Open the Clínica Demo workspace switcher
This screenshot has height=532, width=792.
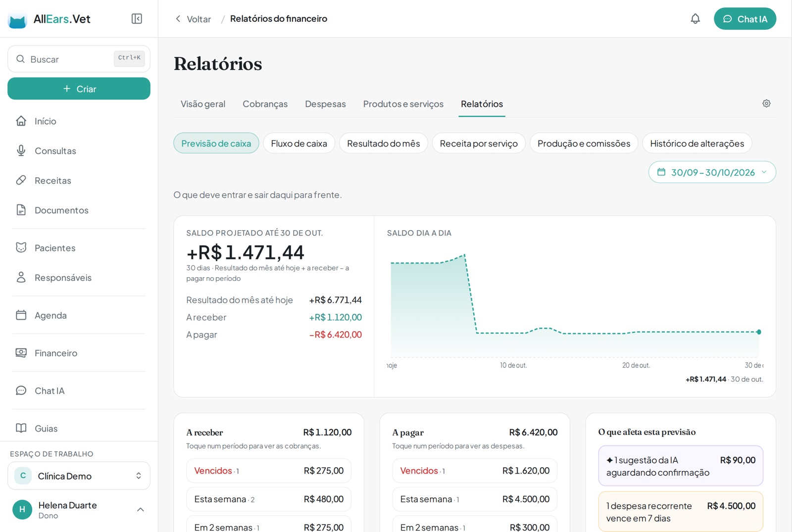(79, 476)
